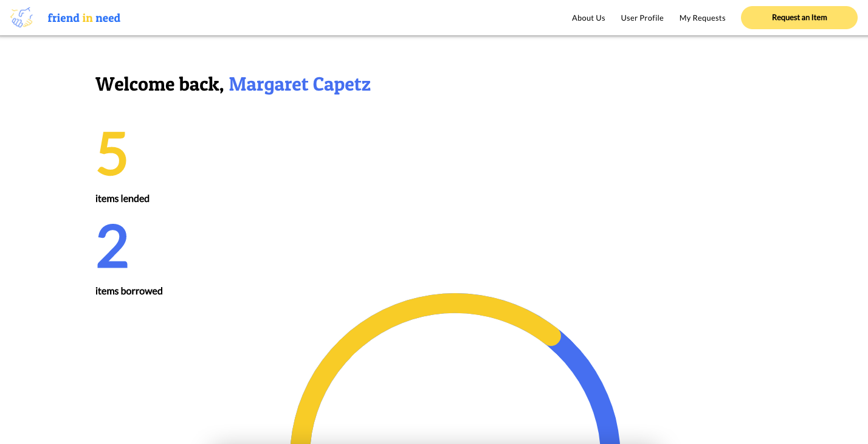Screen dimensions: 868x444
Task: Click the blue number 2
Action: [x=112, y=246]
